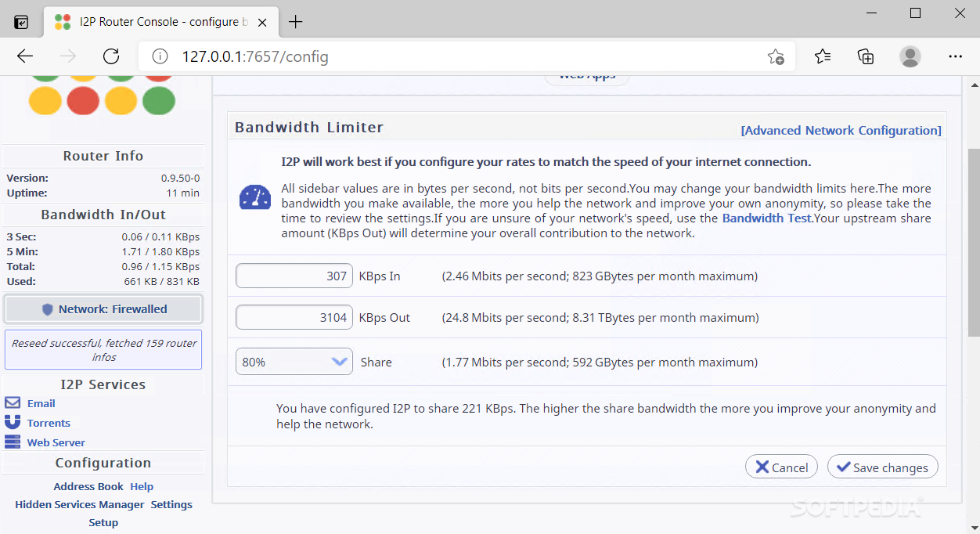Click the 3 Sec bandwidth value
Image resolution: width=980 pixels, height=534 pixels.
click(x=160, y=236)
